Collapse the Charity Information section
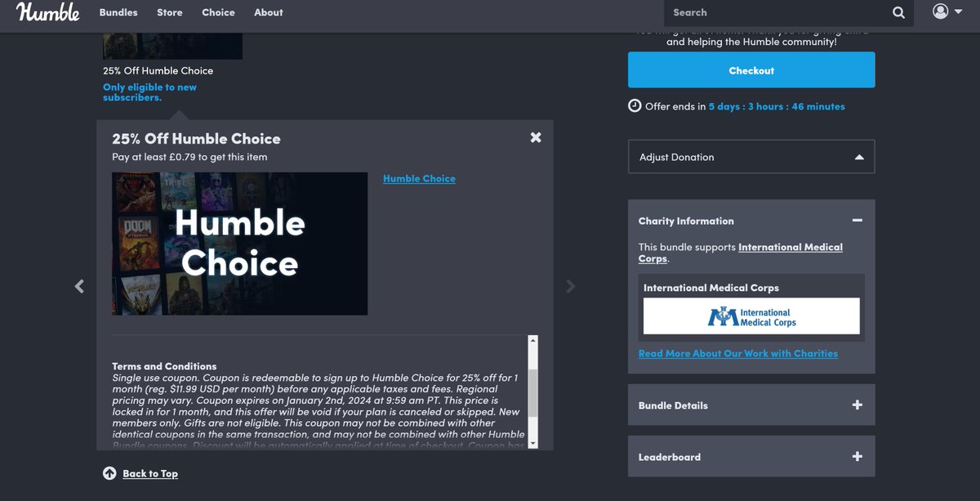This screenshot has width=980, height=501. pos(857,221)
